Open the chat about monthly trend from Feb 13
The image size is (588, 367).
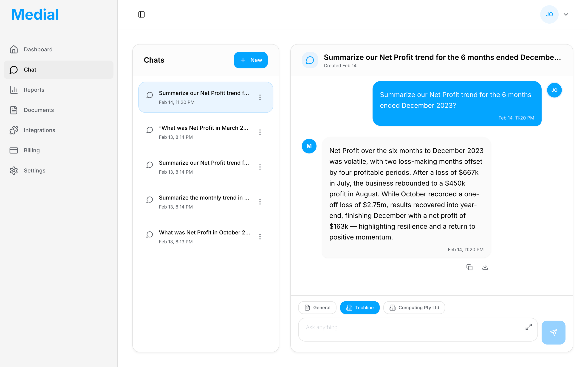pyautogui.click(x=204, y=202)
